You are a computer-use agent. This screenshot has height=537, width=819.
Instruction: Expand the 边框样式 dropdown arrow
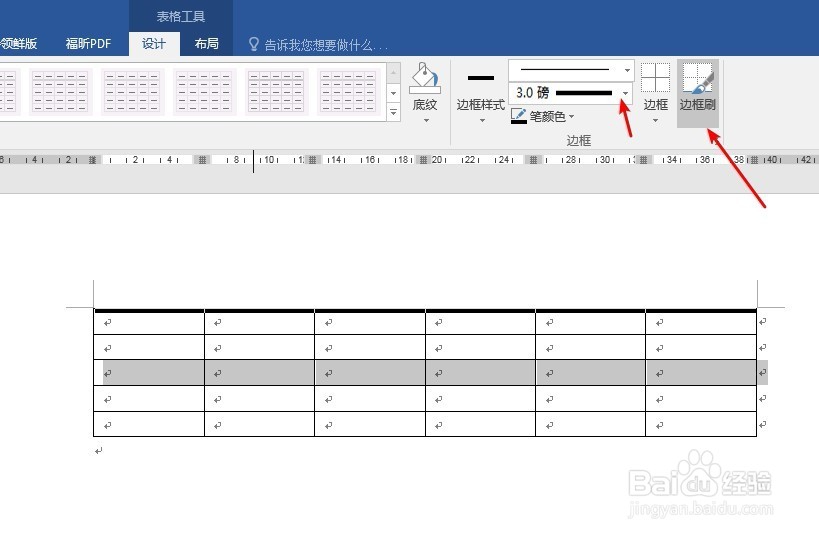tap(482, 121)
